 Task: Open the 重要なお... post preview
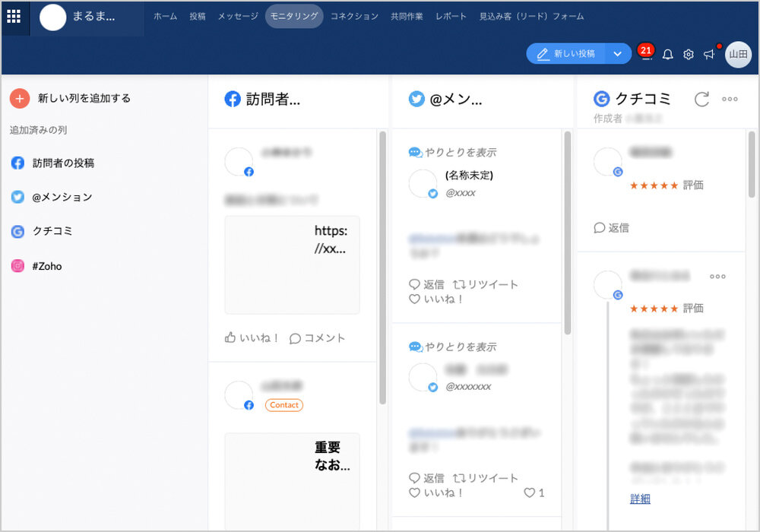(293, 481)
